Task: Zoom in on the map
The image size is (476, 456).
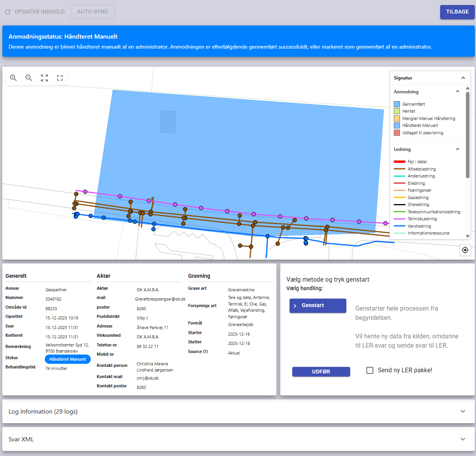Action: 14,78
